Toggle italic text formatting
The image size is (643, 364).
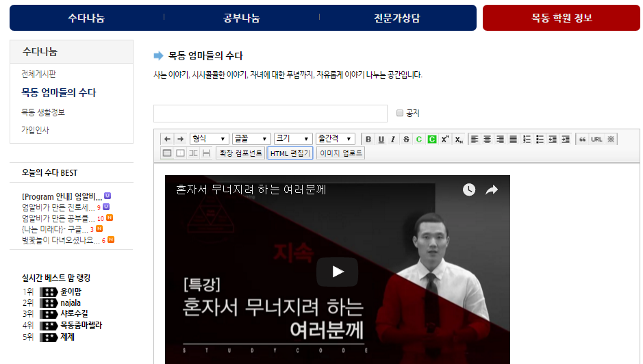393,139
